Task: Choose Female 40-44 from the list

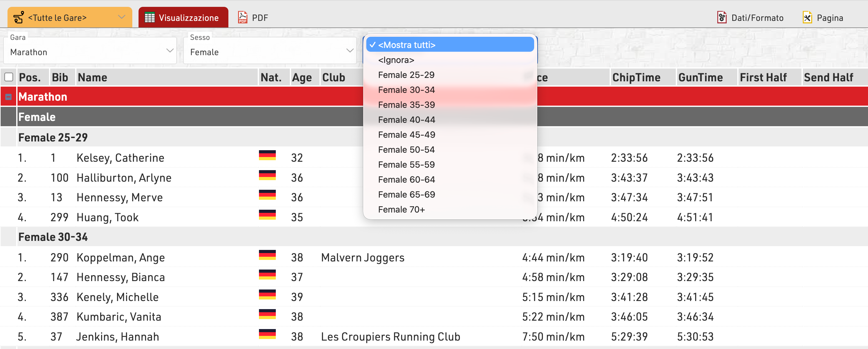Action: pyautogui.click(x=406, y=120)
